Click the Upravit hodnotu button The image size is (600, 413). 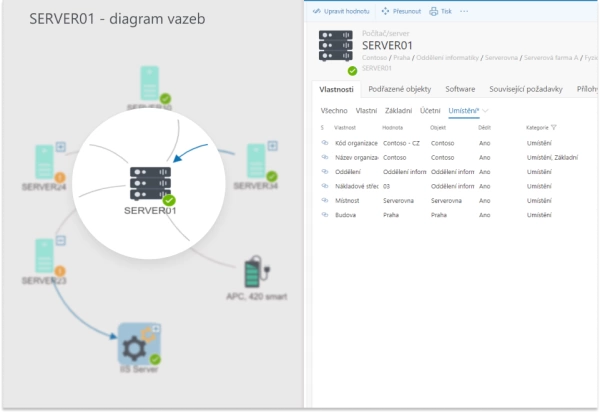[343, 11]
